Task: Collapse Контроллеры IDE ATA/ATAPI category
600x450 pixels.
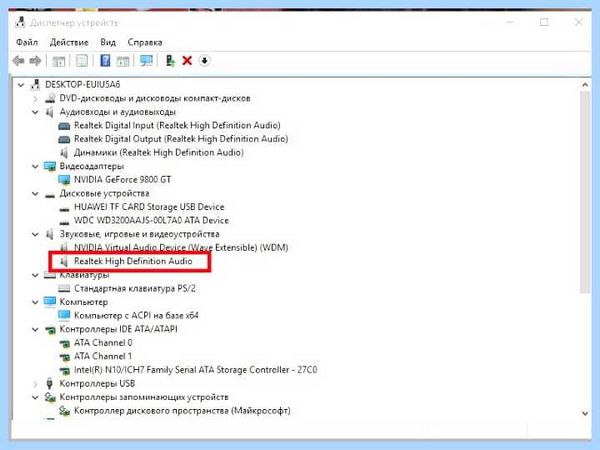Action: click(35, 329)
